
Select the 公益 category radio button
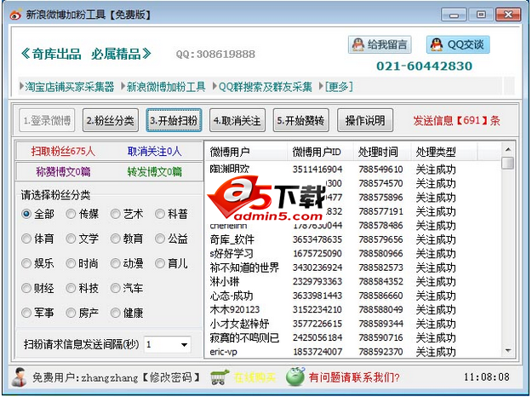click(160, 239)
